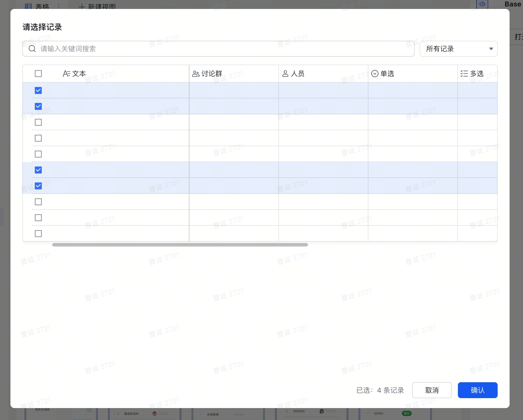The image size is (523, 420).
Task: Click the 多选 multi-select list icon
Action: tap(464, 74)
